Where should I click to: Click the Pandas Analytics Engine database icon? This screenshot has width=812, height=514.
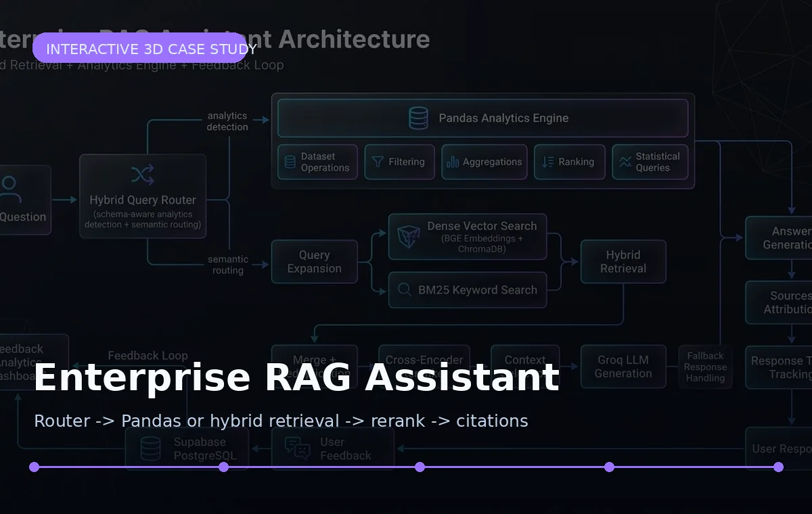418,118
